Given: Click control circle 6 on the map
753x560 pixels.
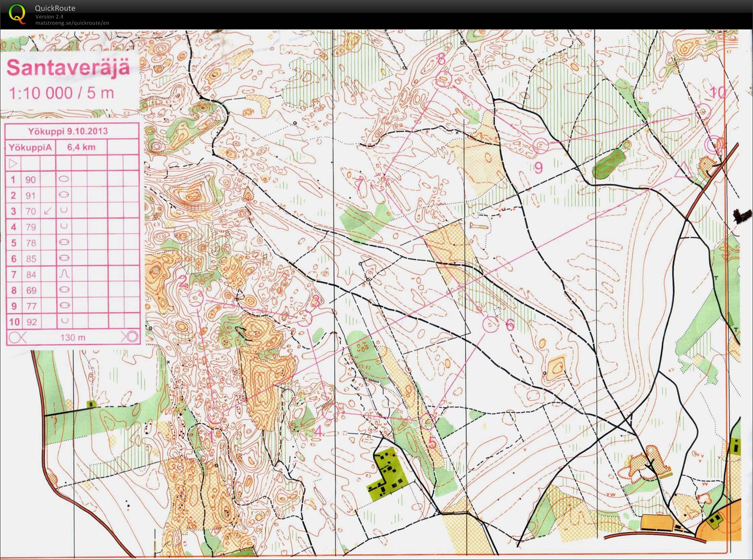Looking at the screenshot, I should pos(490,324).
